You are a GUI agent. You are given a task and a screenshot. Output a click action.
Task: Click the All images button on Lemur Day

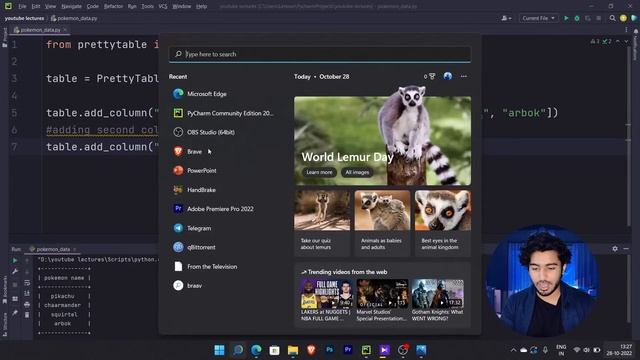(x=357, y=172)
